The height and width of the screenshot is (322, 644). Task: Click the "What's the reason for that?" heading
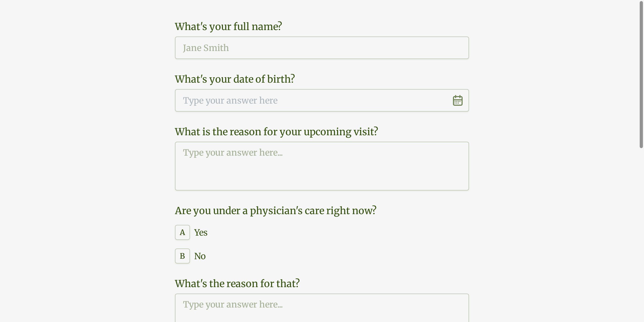tap(237, 283)
